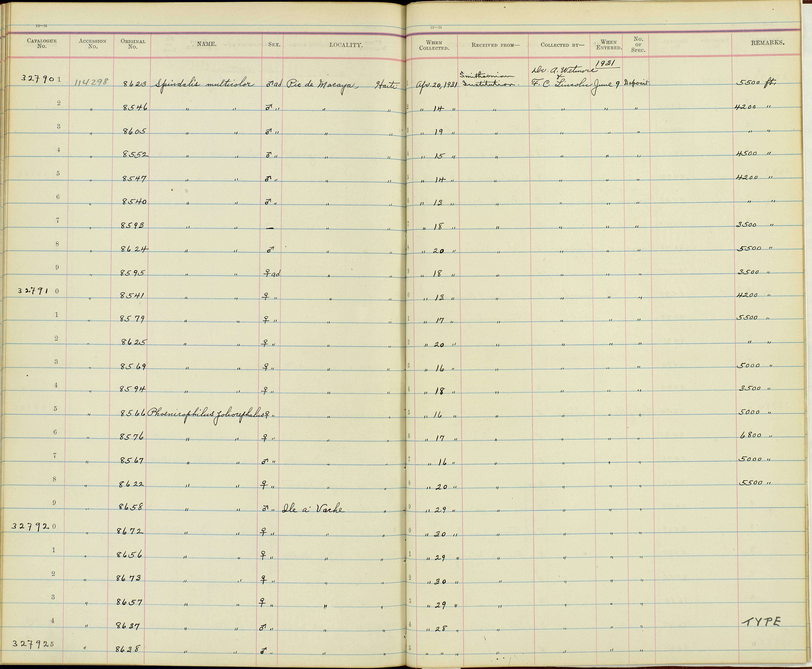This screenshot has height=669, width=812.
Task: Click original number 8540
Action: (x=135, y=202)
